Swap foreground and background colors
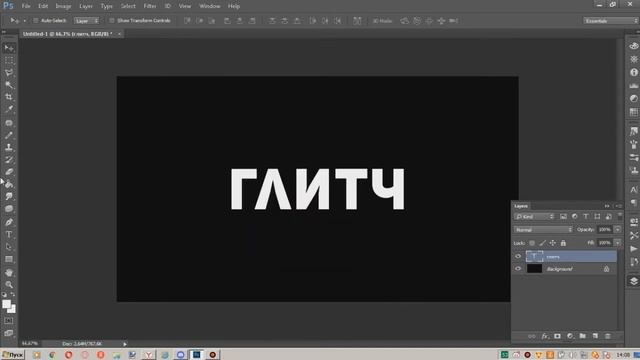The image size is (640, 360). click(13, 295)
